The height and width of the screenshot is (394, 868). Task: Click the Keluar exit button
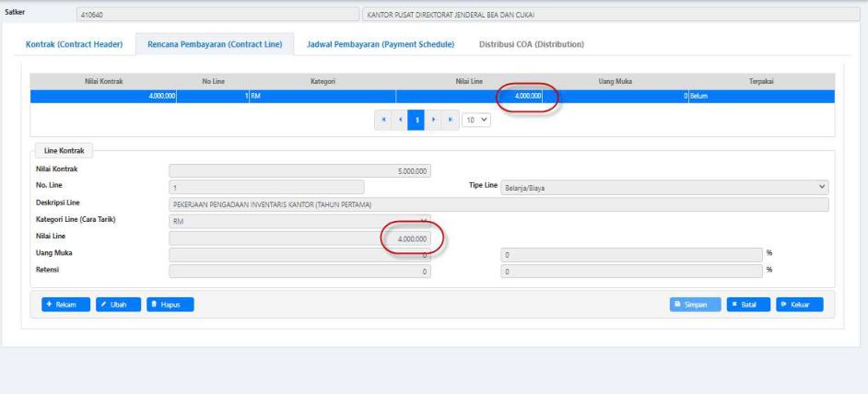[799, 305]
